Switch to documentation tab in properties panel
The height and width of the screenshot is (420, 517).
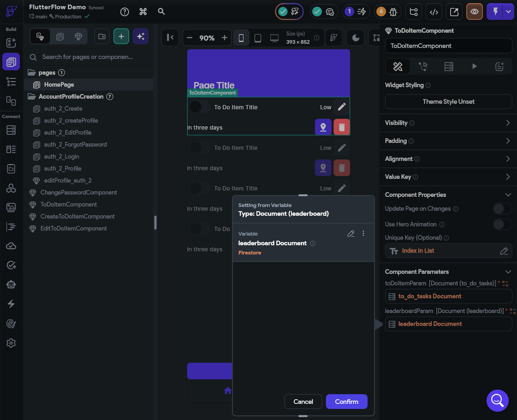(499, 66)
